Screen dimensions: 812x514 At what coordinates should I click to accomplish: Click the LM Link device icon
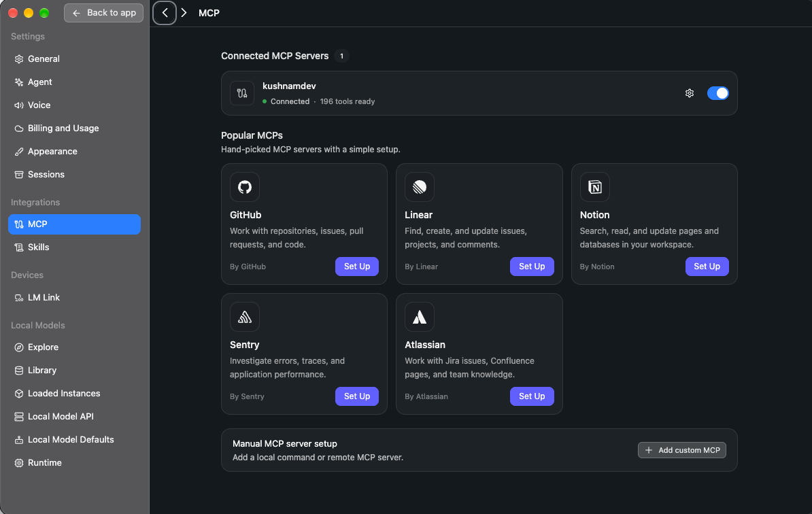(x=19, y=298)
